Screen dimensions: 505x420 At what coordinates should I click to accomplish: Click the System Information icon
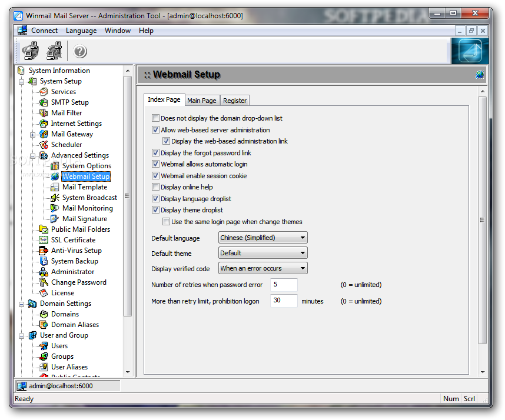point(21,71)
